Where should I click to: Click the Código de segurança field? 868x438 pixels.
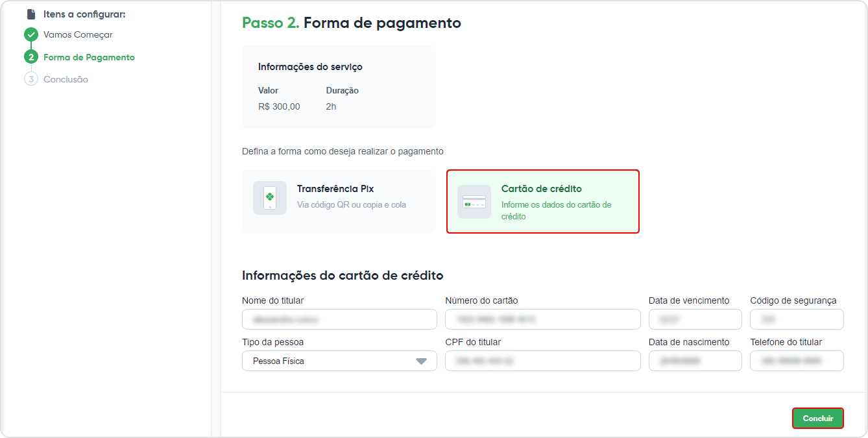click(797, 319)
